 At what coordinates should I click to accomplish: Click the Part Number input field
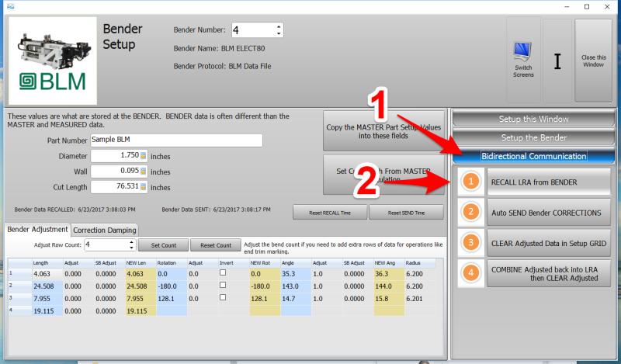click(177, 140)
